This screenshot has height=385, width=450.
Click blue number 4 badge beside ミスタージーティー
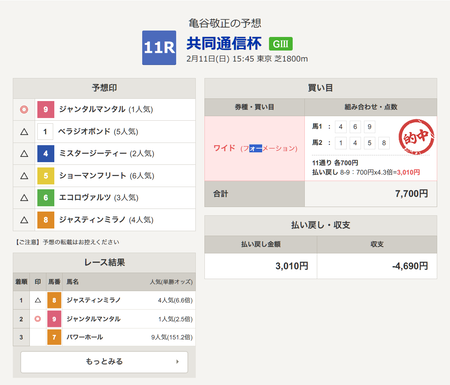point(46,153)
